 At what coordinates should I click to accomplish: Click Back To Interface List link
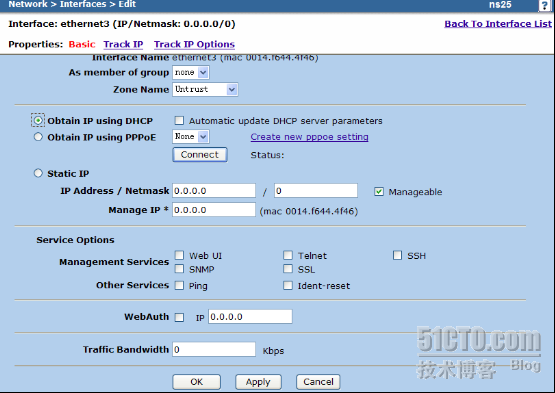pyautogui.click(x=498, y=24)
